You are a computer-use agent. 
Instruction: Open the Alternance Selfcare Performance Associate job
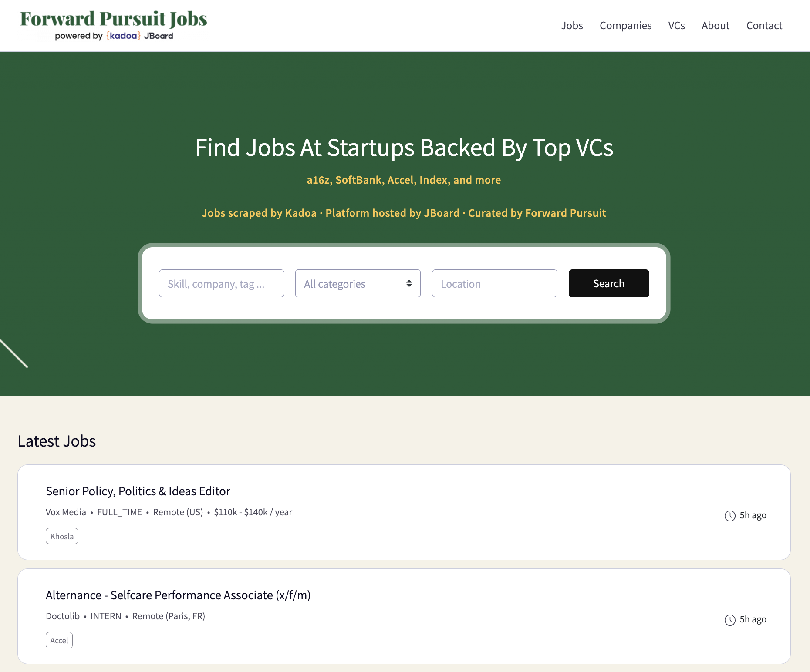178,595
